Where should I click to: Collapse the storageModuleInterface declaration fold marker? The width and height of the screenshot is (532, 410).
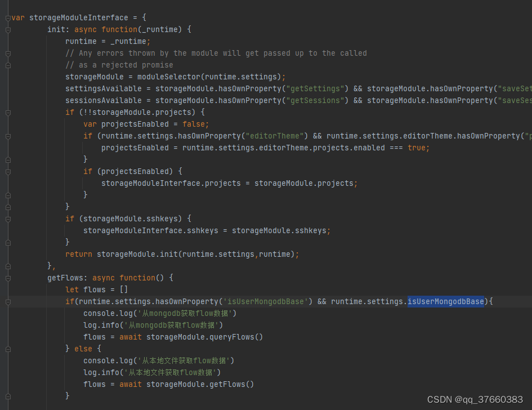7,17
